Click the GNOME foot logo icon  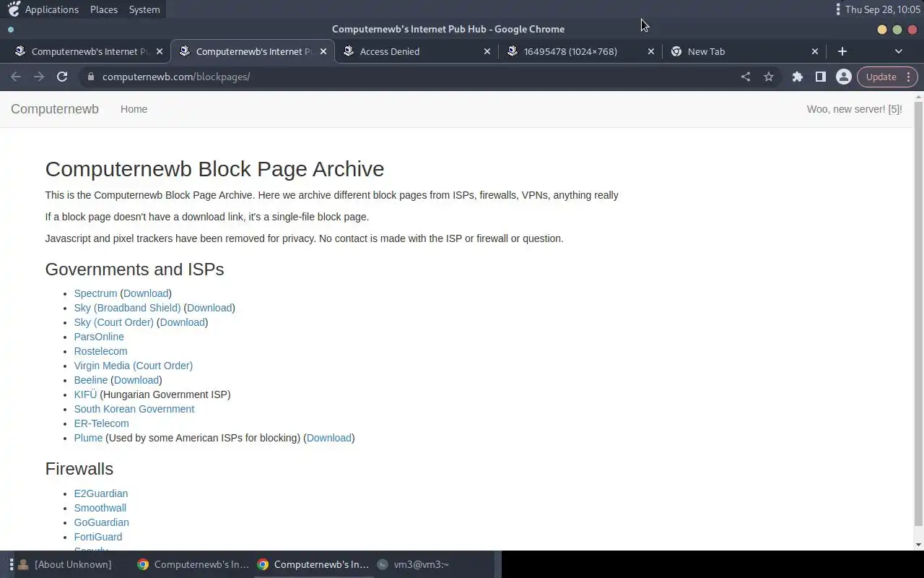tap(14, 9)
